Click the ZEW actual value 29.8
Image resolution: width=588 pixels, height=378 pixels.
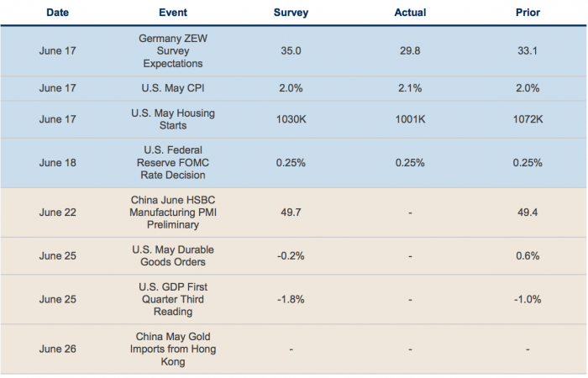(x=410, y=50)
